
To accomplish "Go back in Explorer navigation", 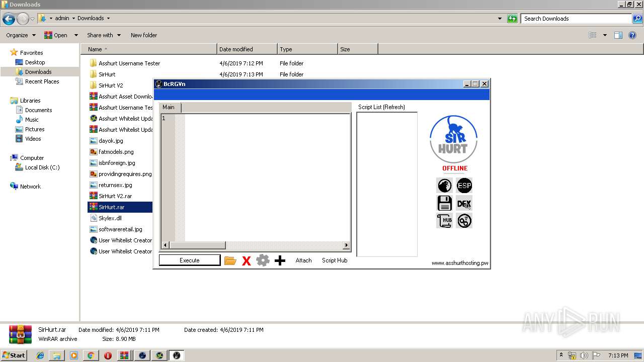I will (x=9, y=19).
